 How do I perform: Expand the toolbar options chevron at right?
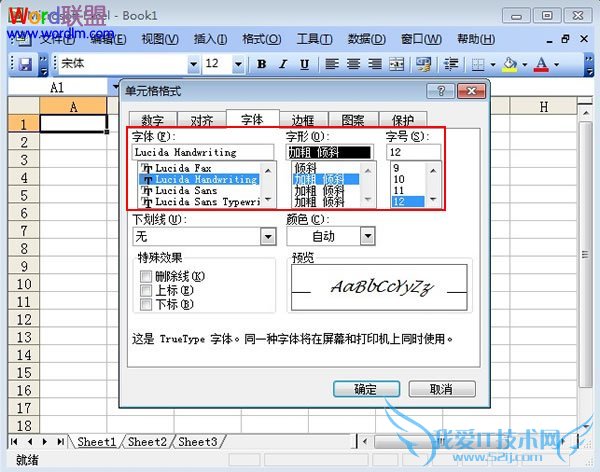click(x=589, y=65)
